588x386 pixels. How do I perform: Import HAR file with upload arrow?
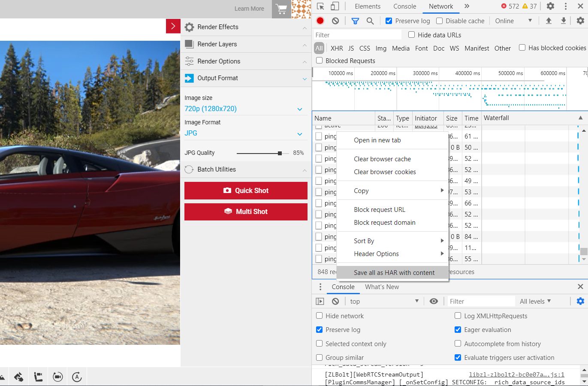click(549, 21)
